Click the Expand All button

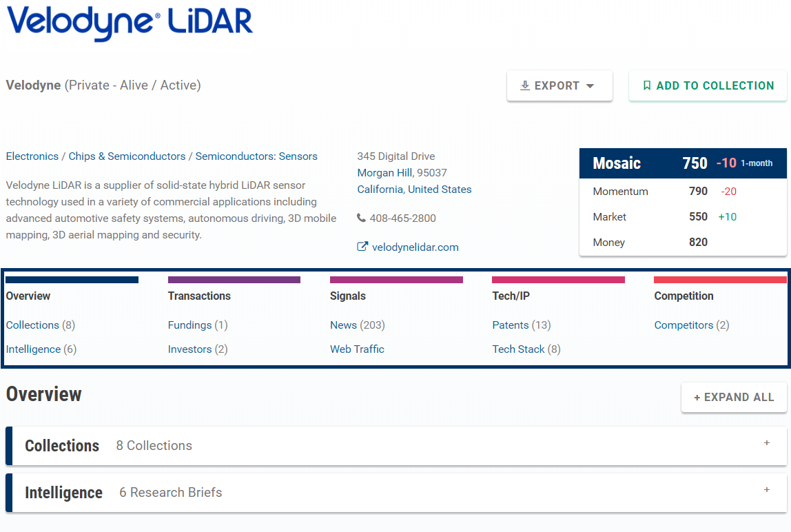click(x=734, y=397)
